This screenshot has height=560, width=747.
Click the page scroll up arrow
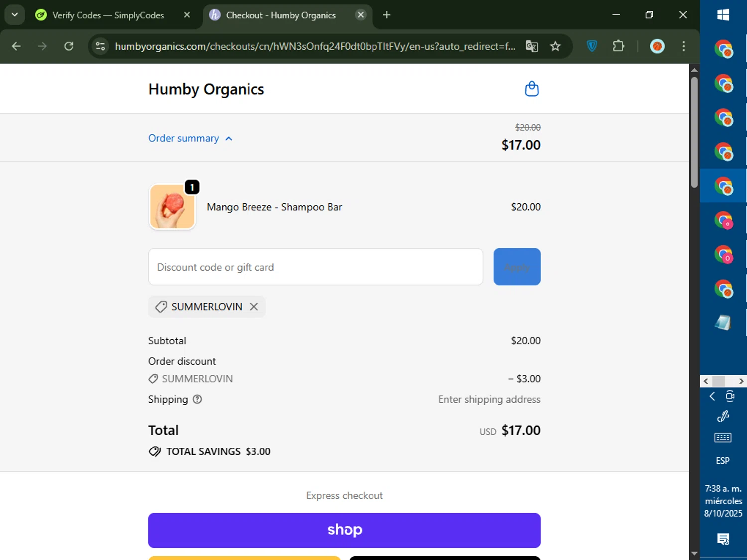[x=694, y=69]
